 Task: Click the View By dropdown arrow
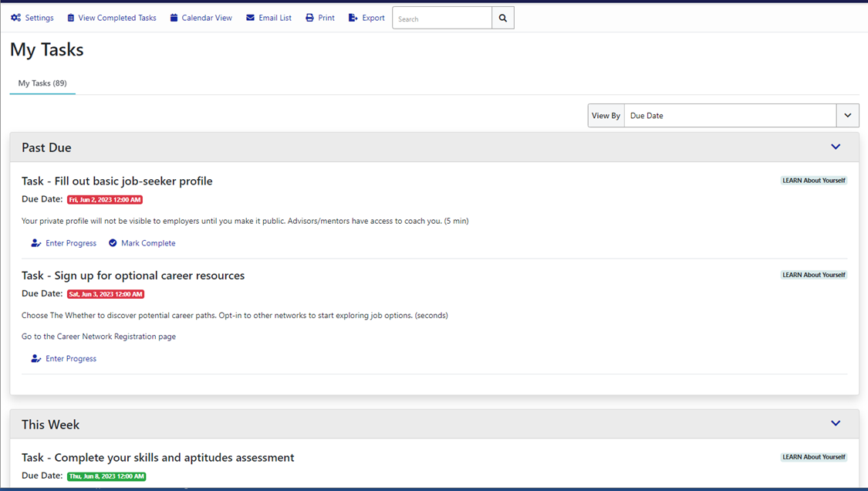pos(847,115)
